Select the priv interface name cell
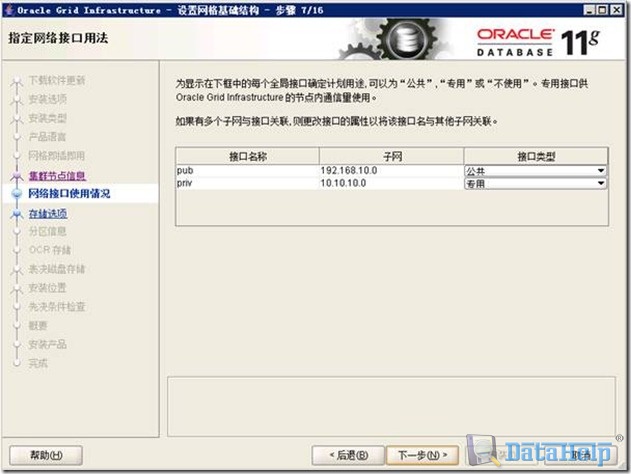 247,183
